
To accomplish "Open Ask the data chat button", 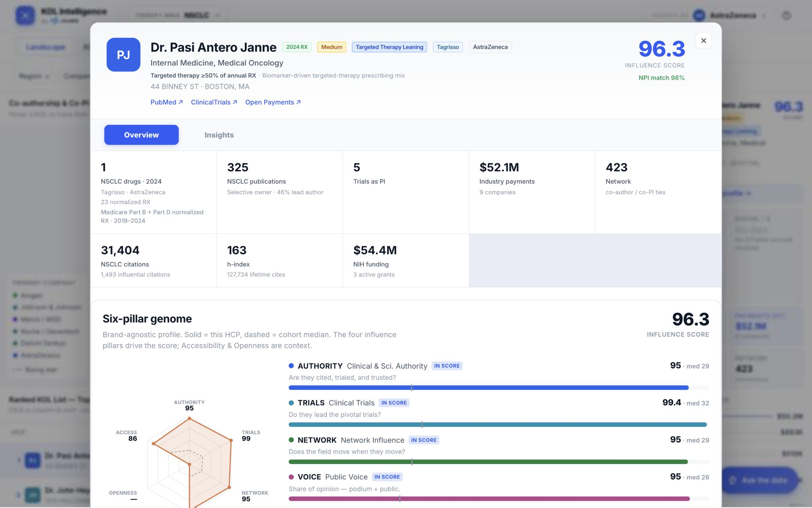I will coord(759,480).
